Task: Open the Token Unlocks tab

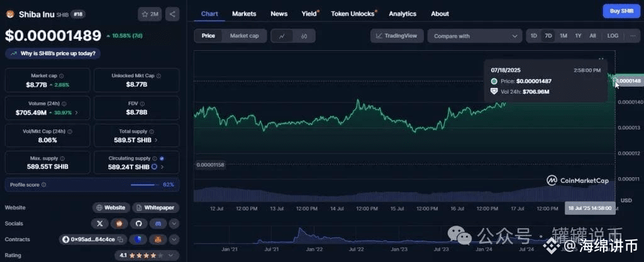Action: pyautogui.click(x=353, y=14)
